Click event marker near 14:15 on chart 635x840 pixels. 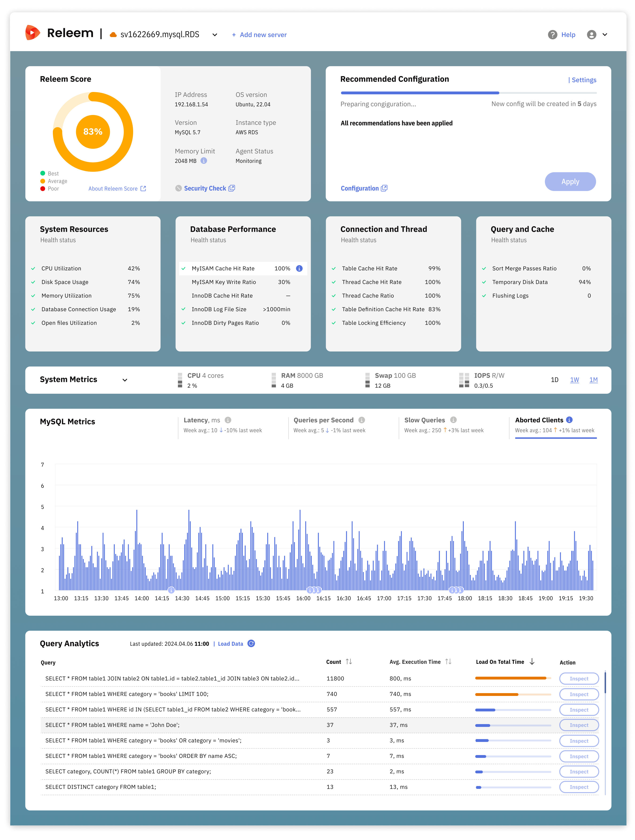pos(171,590)
